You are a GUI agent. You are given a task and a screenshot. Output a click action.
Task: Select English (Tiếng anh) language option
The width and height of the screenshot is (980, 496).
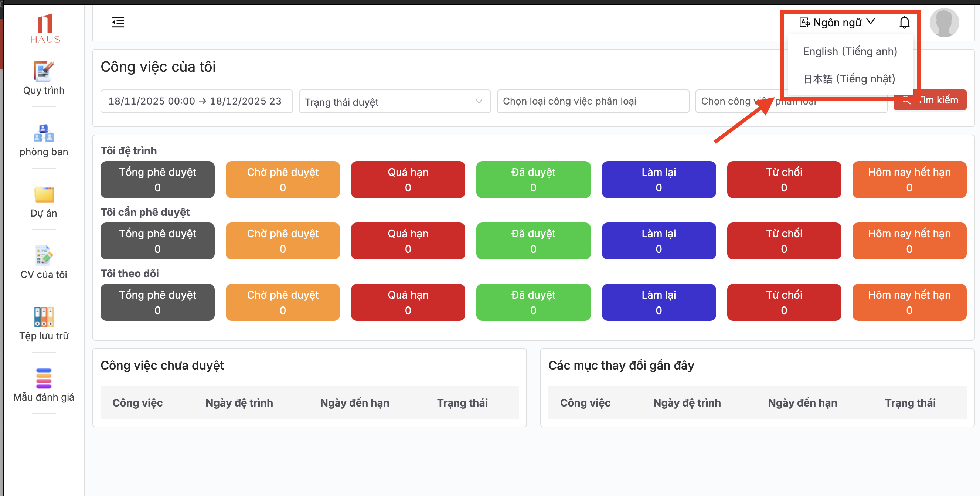coord(850,51)
